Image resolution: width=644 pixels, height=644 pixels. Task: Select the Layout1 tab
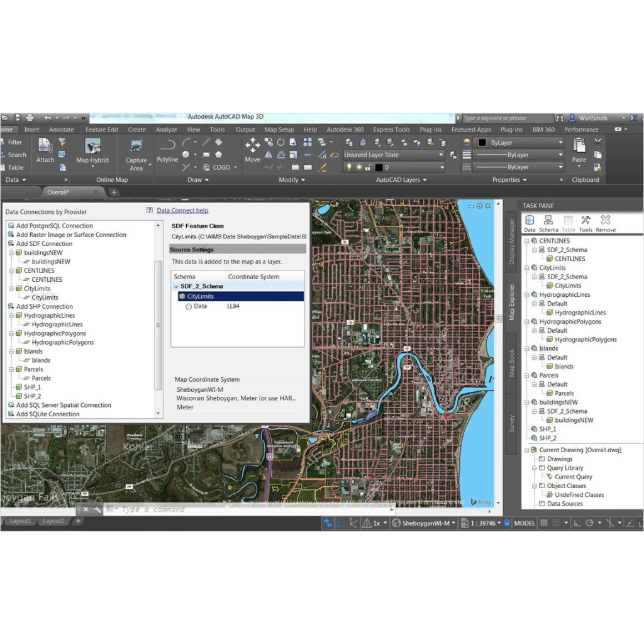(19, 521)
